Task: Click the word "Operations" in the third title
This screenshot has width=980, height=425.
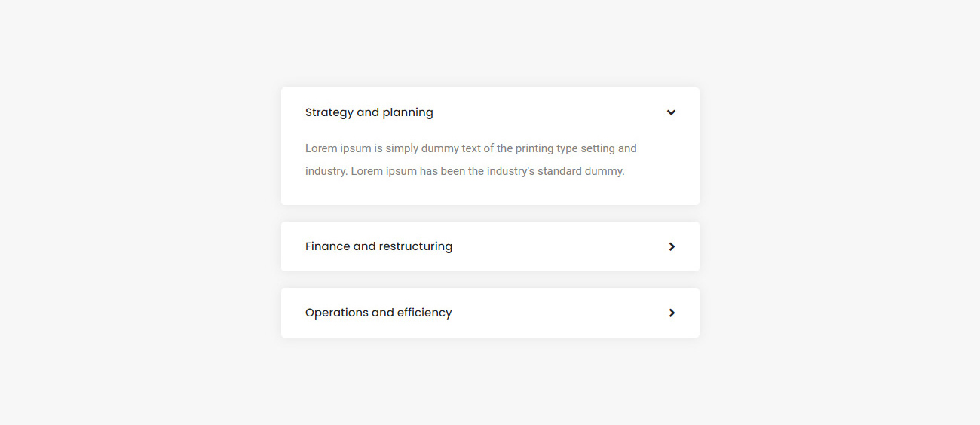Action: point(336,313)
